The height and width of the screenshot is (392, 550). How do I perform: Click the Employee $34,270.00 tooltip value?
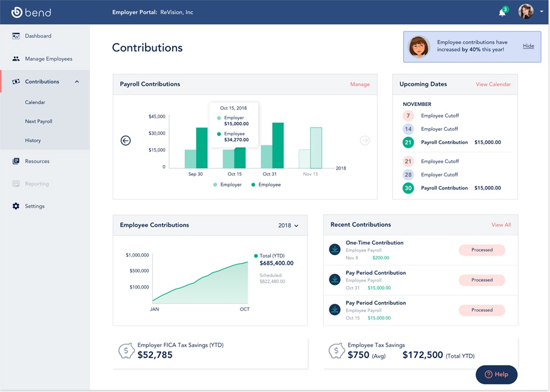click(x=237, y=140)
